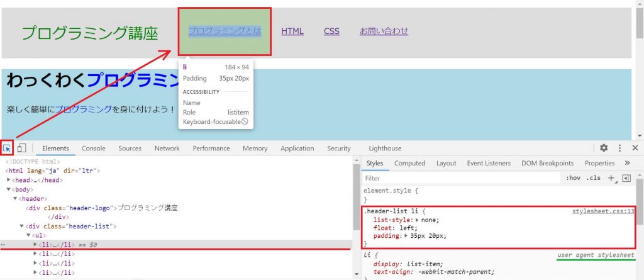This screenshot has height=280, width=644.
Task: Open the Computed tab in styles pane
Action: pyautogui.click(x=409, y=163)
